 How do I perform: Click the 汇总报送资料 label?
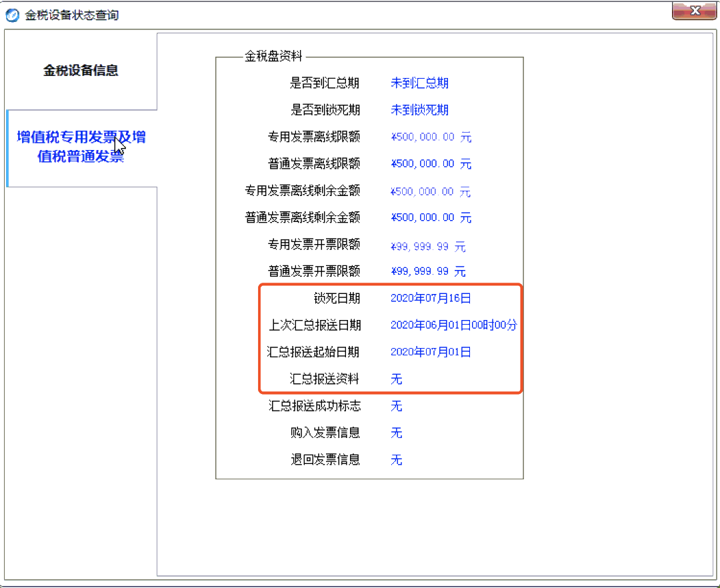(325, 379)
